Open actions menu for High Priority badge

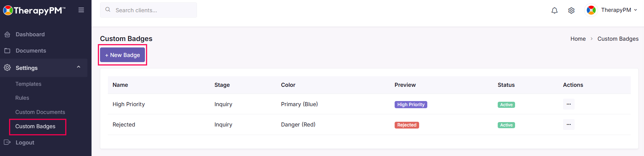[568, 104]
